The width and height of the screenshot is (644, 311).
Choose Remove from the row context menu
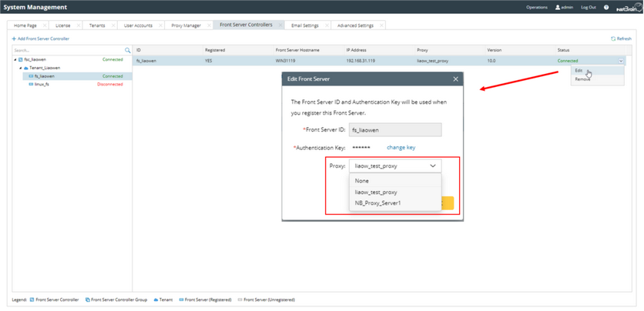pos(582,79)
